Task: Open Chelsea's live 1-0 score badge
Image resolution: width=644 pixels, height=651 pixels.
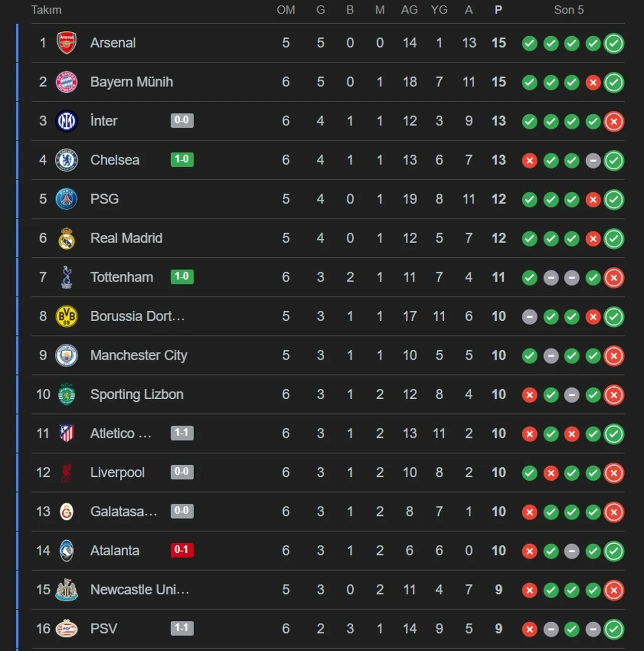Action: pos(182,160)
